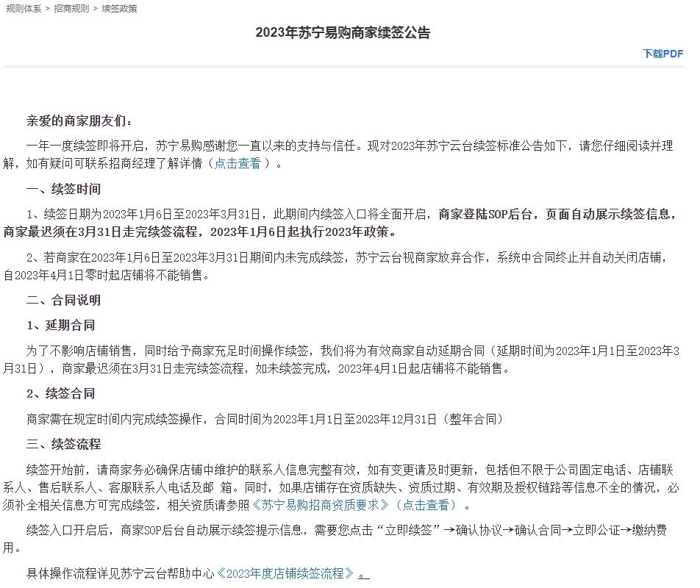Image resolution: width=700 pixels, height=588 pixels.
Task: Open the 《2023年度店铺续签流程》 help link
Action: 285,573
